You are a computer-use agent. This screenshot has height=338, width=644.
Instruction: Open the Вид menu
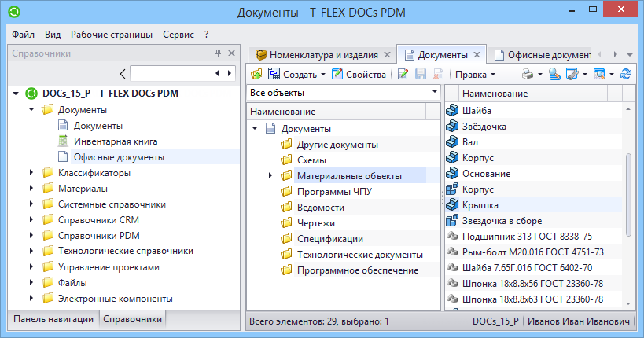(53, 35)
